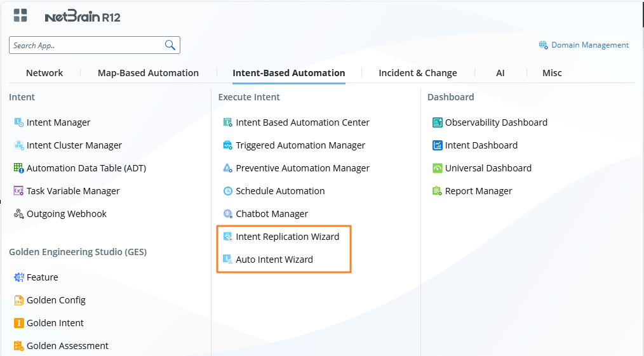644x356 pixels.
Task: Click the Report Manager icon
Action: tap(437, 191)
